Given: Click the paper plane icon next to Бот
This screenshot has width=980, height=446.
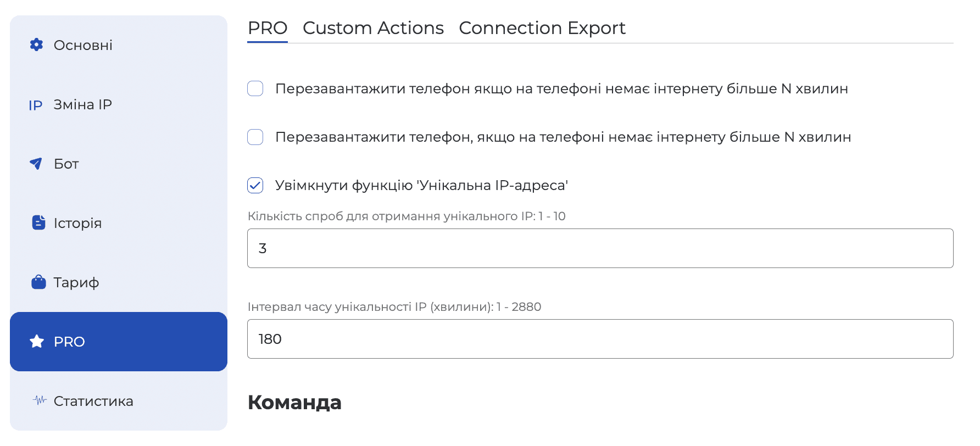Looking at the screenshot, I should click(x=35, y=163).
